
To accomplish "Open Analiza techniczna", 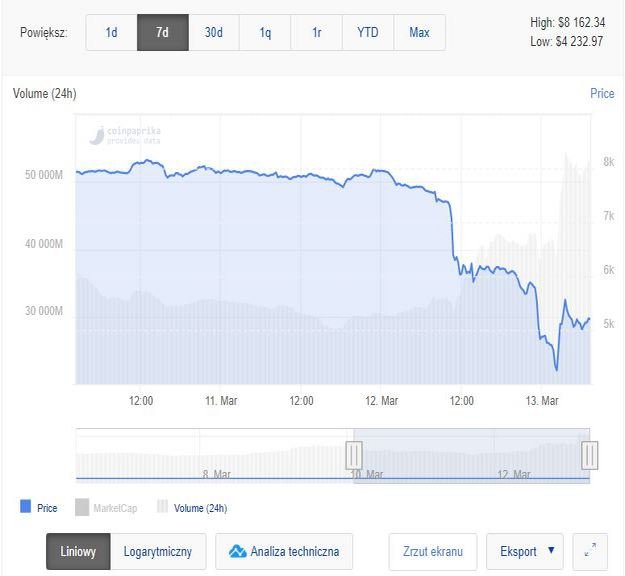I will 295,551.
